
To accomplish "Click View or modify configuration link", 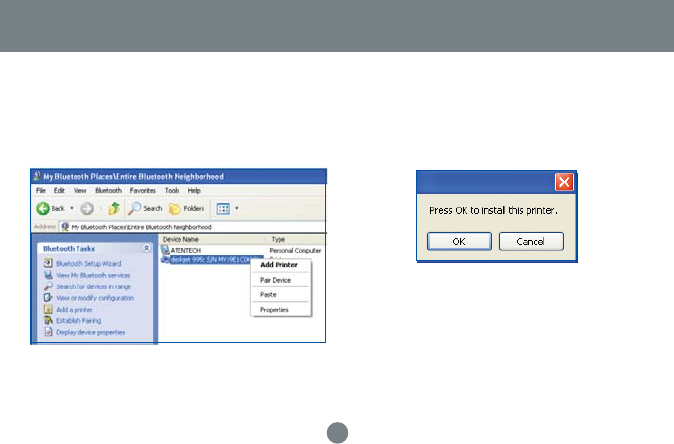I will [95, 298].
